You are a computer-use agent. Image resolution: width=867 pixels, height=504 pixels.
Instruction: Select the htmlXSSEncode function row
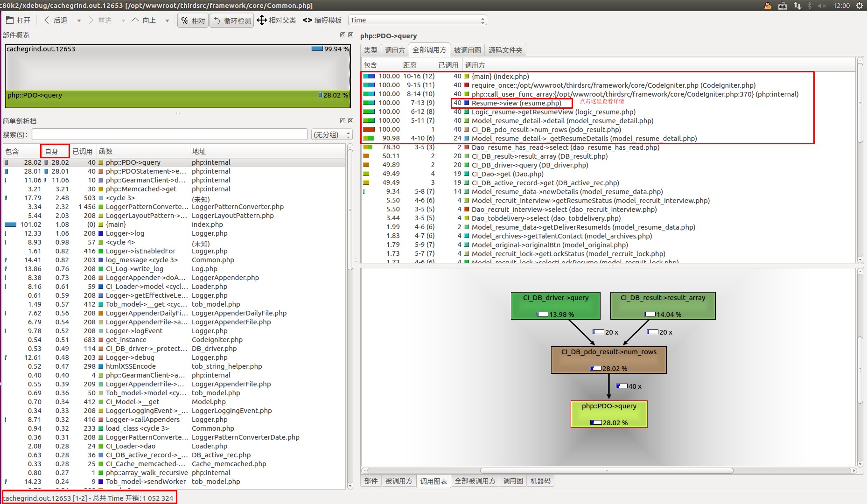[x=175, y=366]
